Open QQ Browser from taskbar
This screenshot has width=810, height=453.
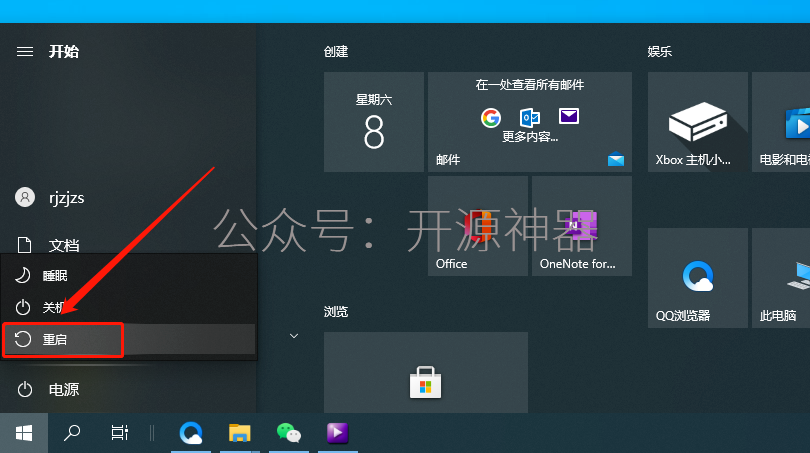(191, 433)
